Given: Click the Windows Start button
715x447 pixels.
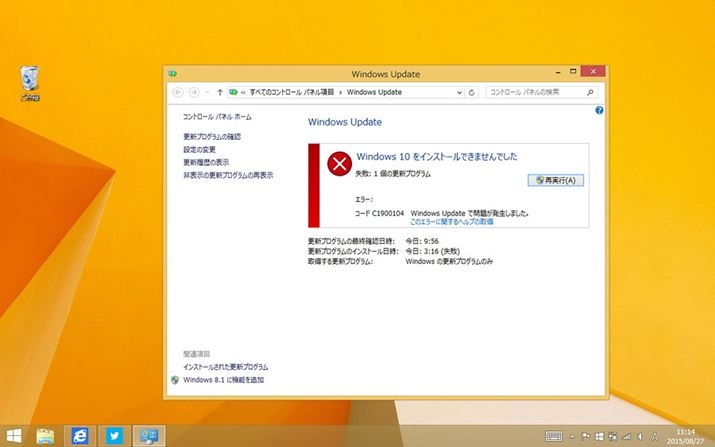Looking at the screenshot, I should (14, 435).
